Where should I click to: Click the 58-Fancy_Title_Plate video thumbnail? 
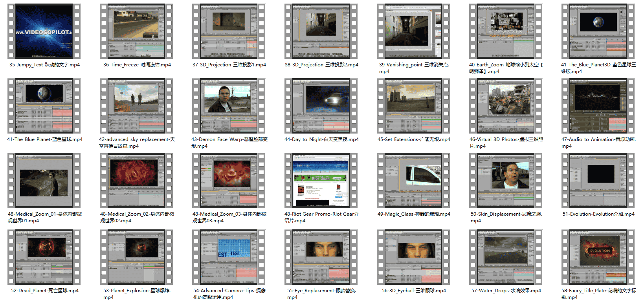tap(598, 257)
